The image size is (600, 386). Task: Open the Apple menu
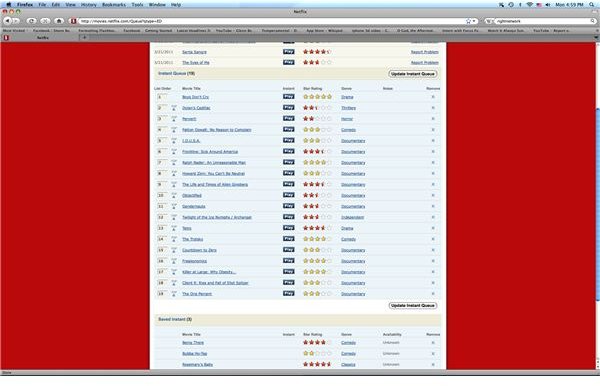point(8,5)
